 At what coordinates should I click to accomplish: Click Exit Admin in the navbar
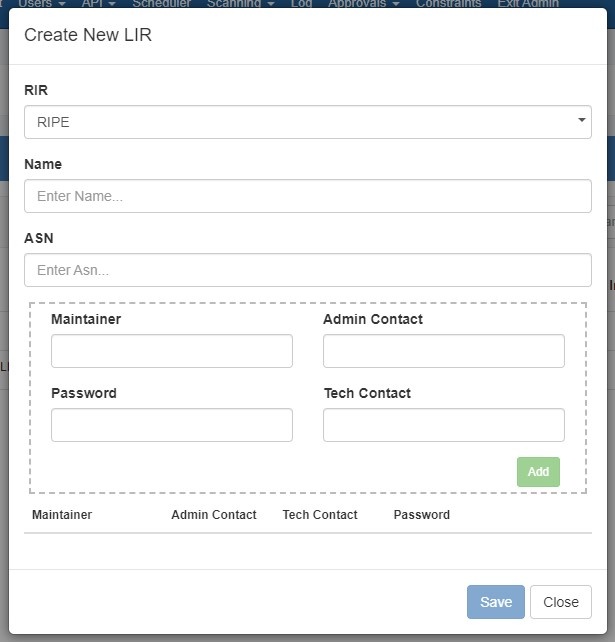528,4
